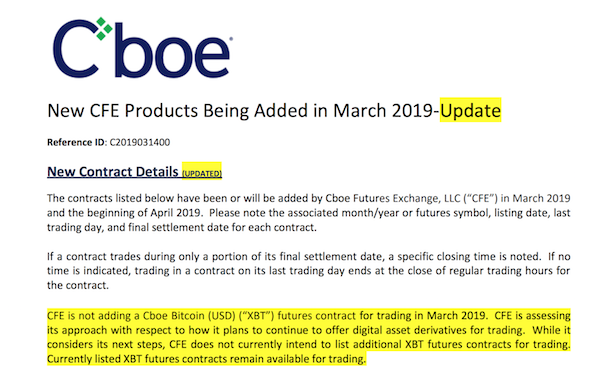Click the words considers its next steps
This screenshot has width=600, height=378.
(x=104, y=344)
